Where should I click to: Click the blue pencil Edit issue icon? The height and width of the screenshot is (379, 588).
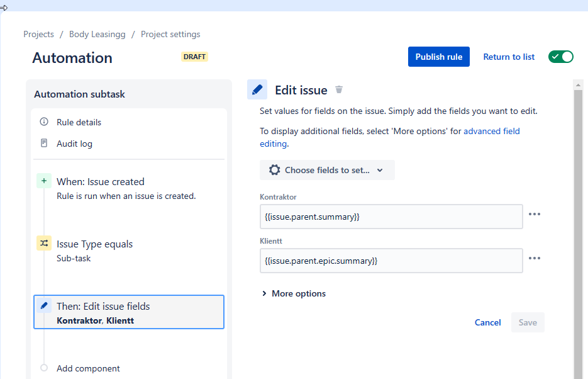pyautogui.click(x=257, y=89)
